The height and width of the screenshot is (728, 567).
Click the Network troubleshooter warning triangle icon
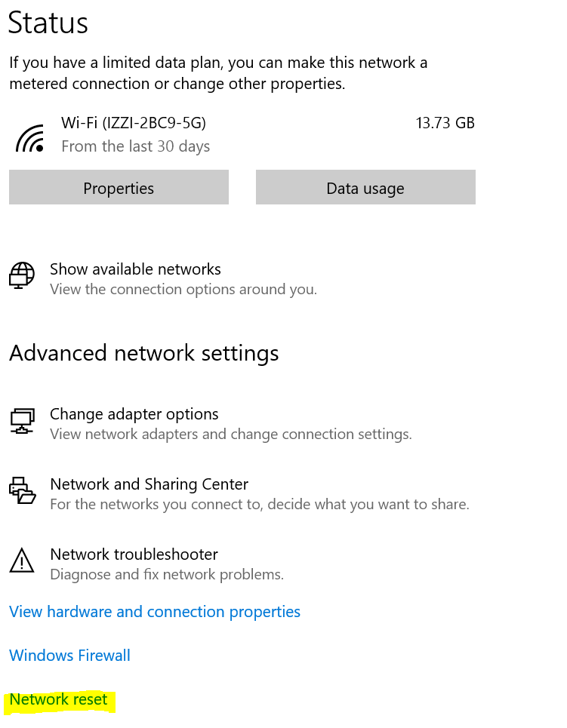[x=23, y=561]
